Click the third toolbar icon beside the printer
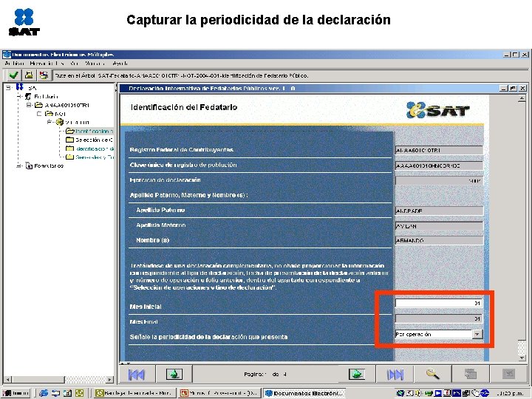 point(44,75)
